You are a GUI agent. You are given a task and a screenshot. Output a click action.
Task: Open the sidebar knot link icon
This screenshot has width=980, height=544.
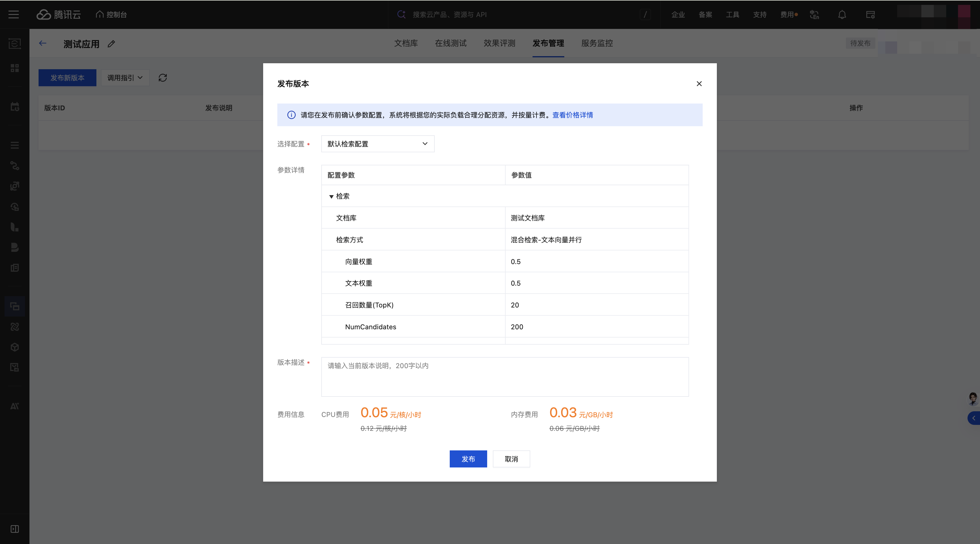(14, 327)
